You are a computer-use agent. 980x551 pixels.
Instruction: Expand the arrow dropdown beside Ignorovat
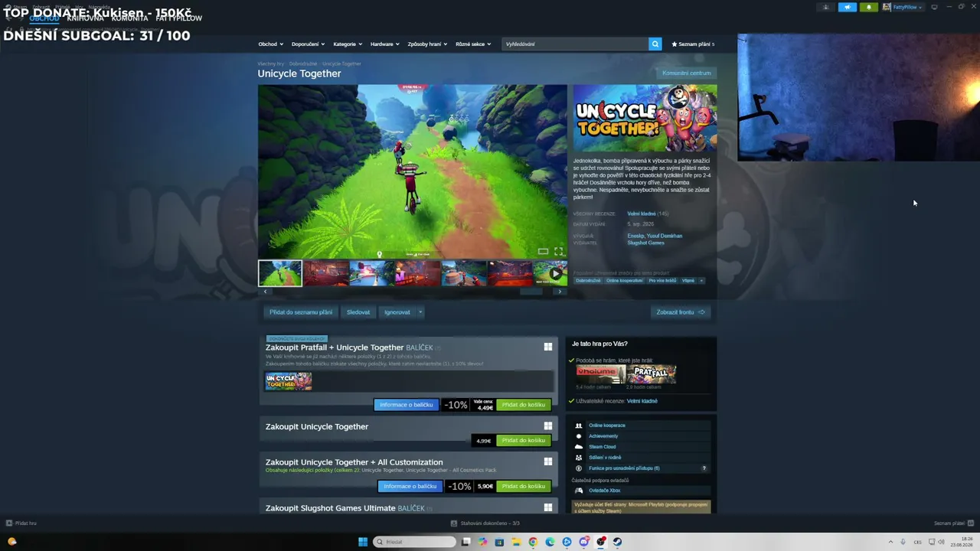click(420, 312)
